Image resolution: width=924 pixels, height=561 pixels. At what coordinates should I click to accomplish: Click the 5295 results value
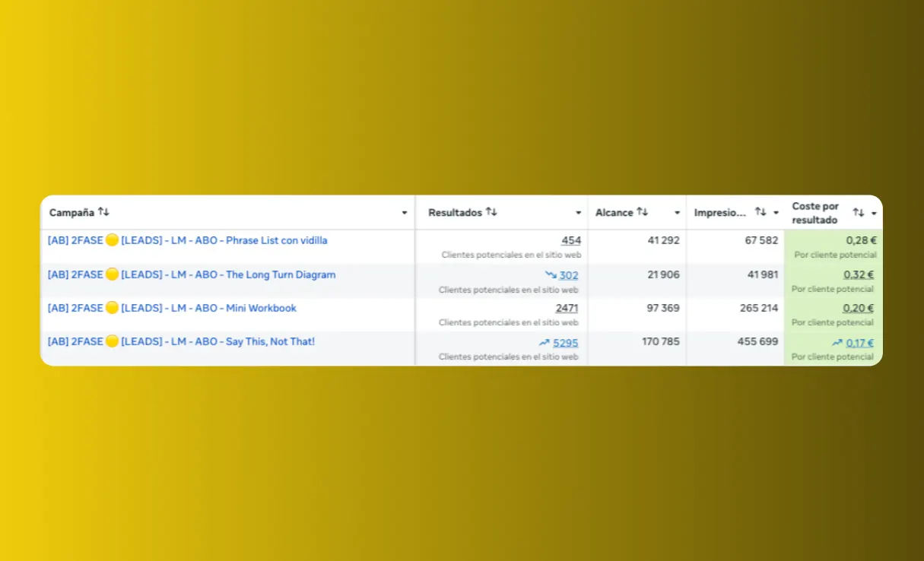(566, 343)
